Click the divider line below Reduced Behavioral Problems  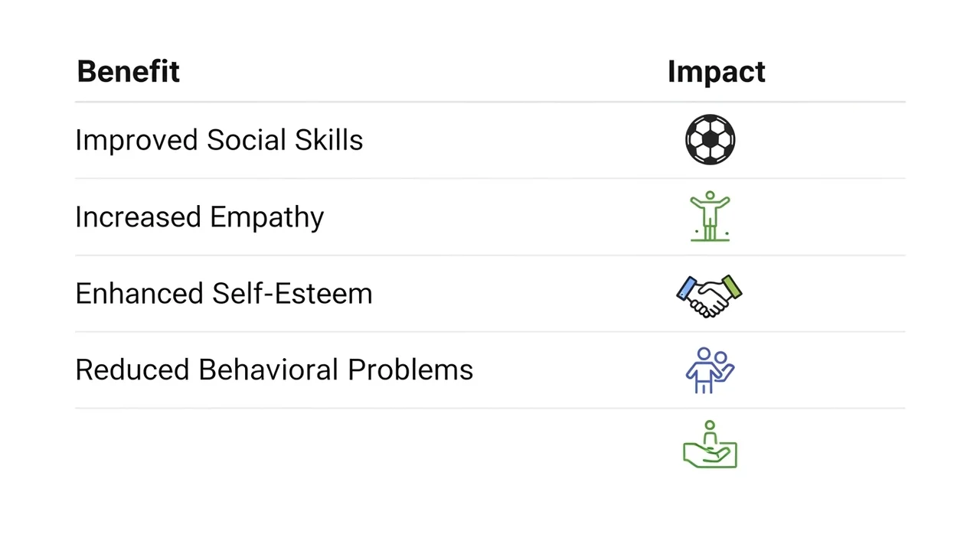point(490,408)
